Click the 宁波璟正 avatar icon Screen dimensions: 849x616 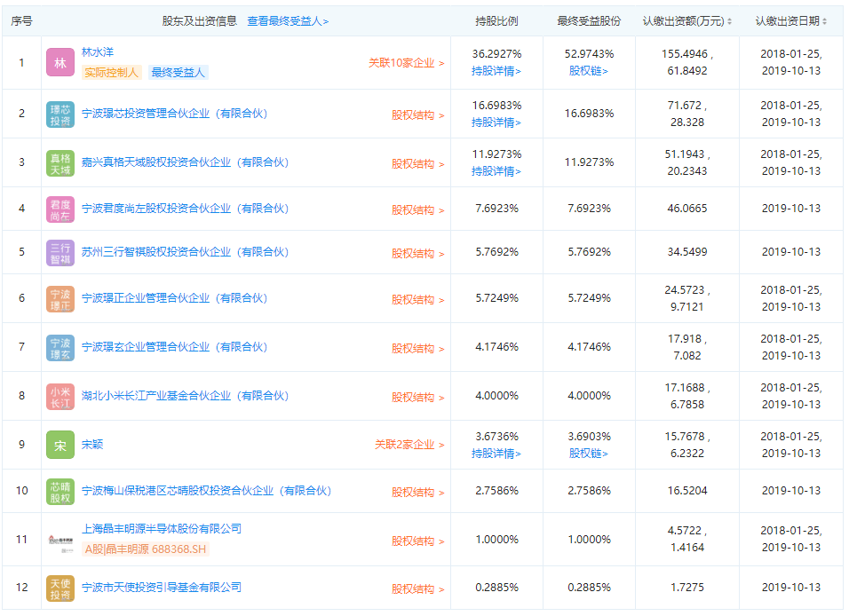point(59,298)
